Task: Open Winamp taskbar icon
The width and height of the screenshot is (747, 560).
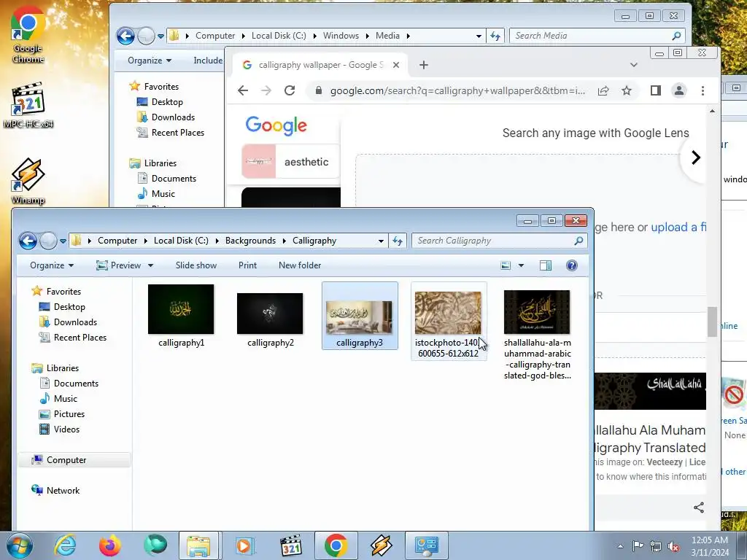Action: (381, 545)
